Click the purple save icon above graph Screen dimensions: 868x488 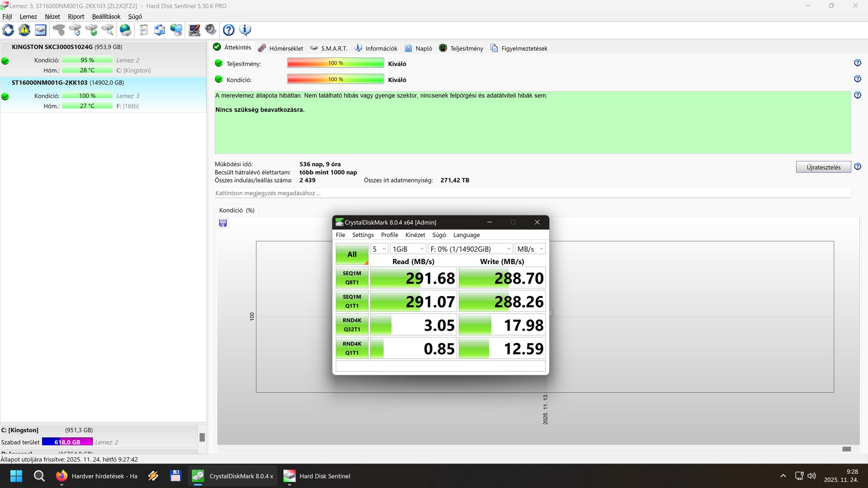pyautogui.click(x=223, y=223)
